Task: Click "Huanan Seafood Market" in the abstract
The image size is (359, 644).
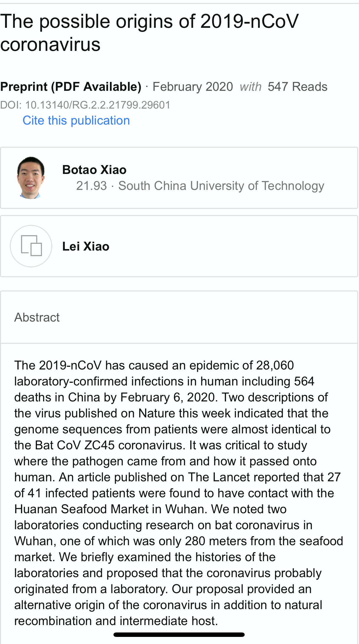Action: (81, 509)
